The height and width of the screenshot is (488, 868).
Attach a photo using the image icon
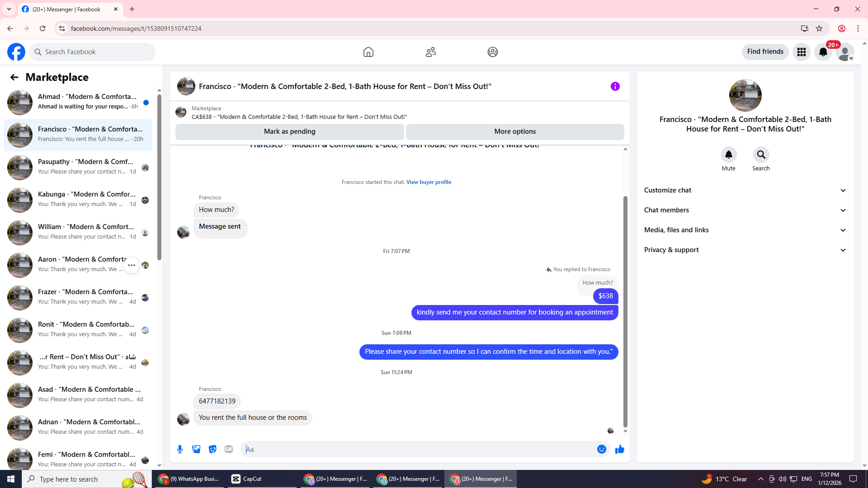[196, 449]
